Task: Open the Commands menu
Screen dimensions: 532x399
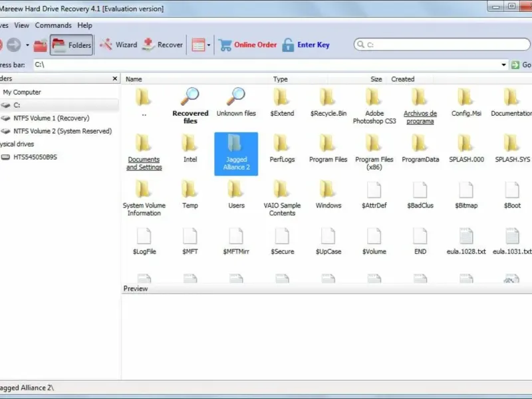Action: click(x=53, y=25)
